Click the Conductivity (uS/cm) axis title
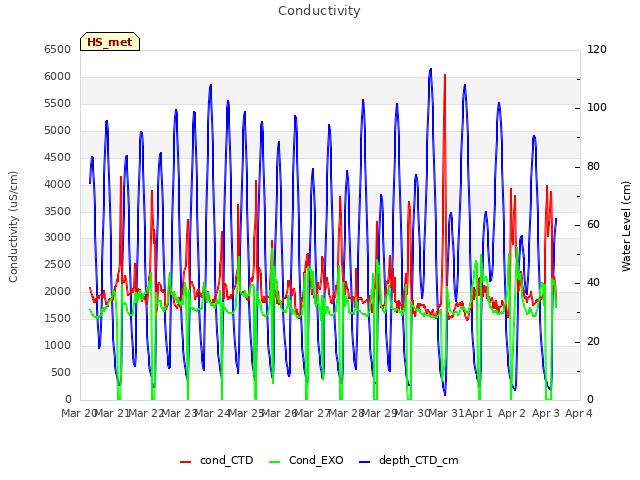 point(13,227)
